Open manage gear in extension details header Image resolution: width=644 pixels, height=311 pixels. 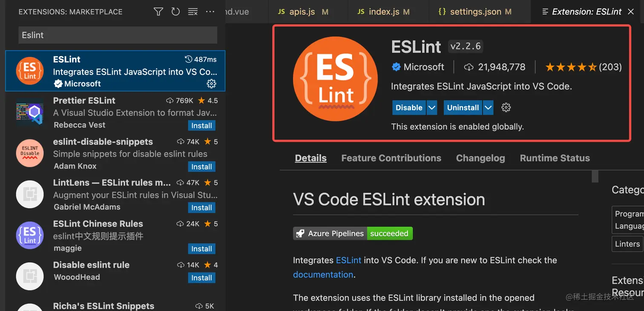pos(506,108)
